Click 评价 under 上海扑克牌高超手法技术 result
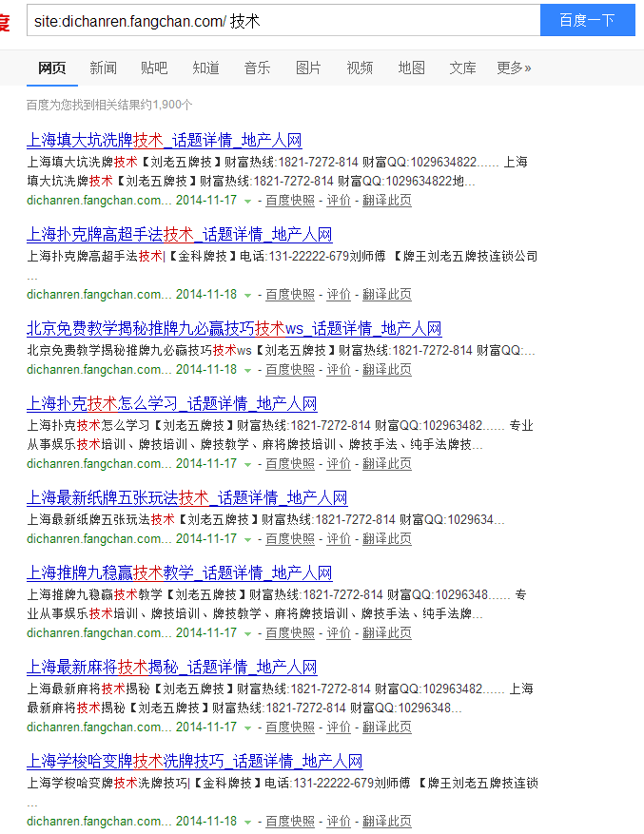 pos(339,295)
